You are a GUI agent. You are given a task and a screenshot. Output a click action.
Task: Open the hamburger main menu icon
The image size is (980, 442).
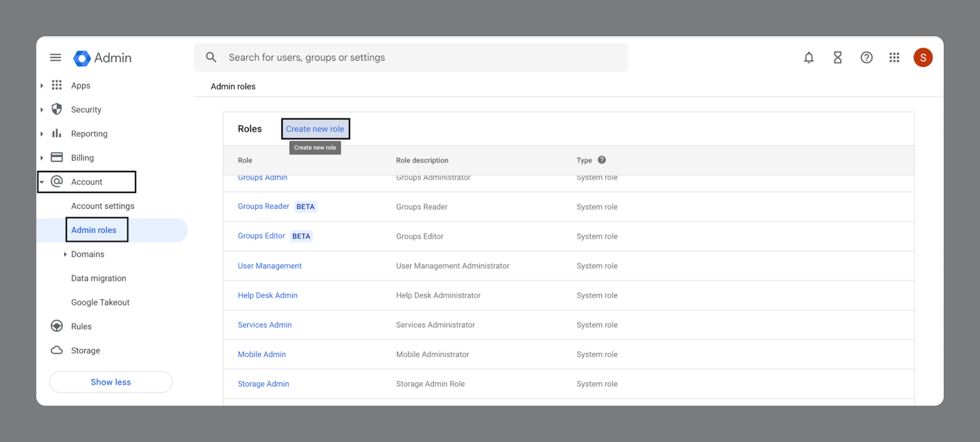tap(56, 58)
